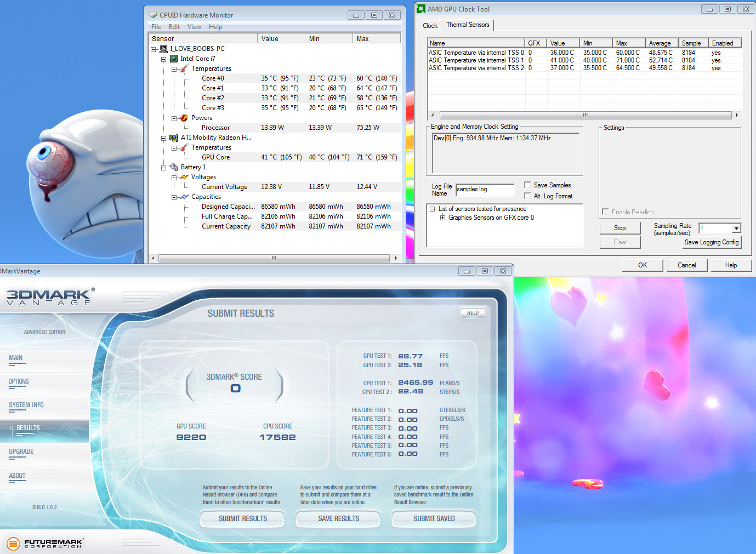The height and width of the screenshot is (554, 756).
Task: Click the SUBMIT SAVED button
Action: tap(434, 518)
